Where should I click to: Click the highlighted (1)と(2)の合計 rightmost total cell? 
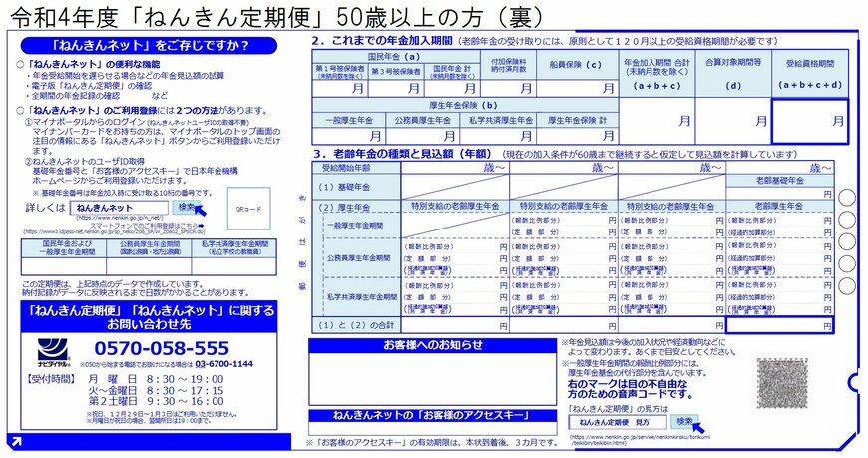[x=780, y=326]
